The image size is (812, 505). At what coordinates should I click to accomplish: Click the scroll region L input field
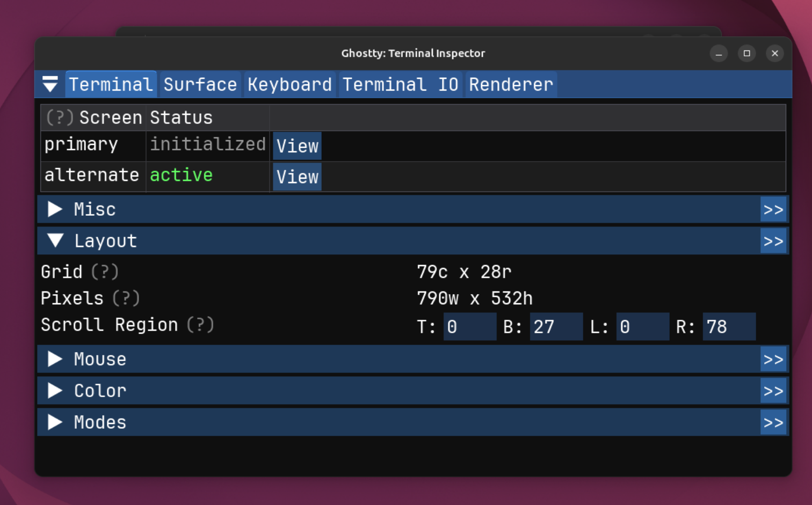pos(643,327)
